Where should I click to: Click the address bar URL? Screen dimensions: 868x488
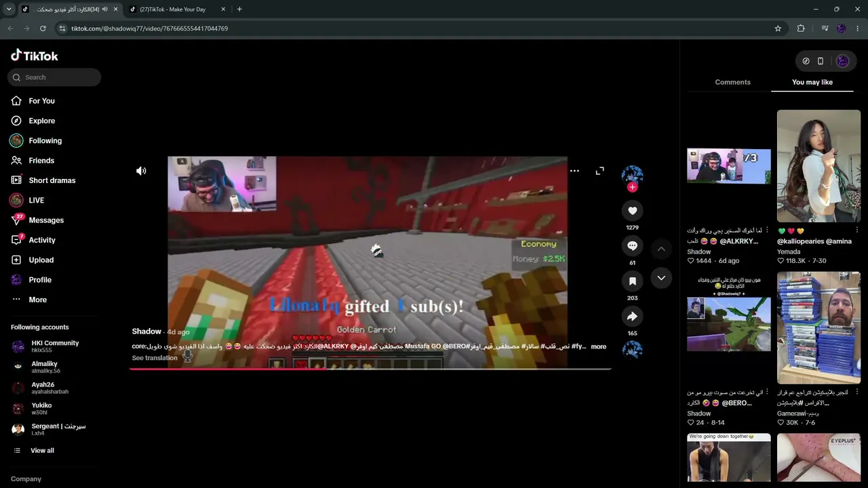point(149,28)
